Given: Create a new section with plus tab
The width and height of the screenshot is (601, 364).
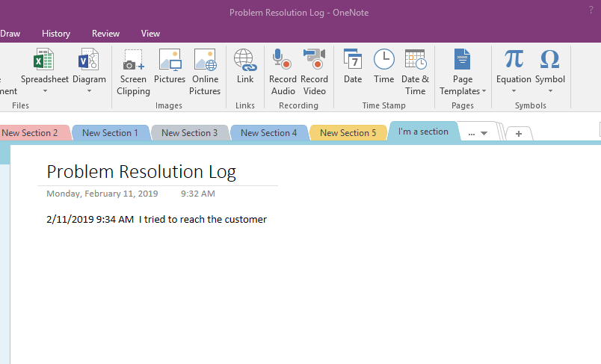Looking at the screenshot, I should click(x=519, y=134).
